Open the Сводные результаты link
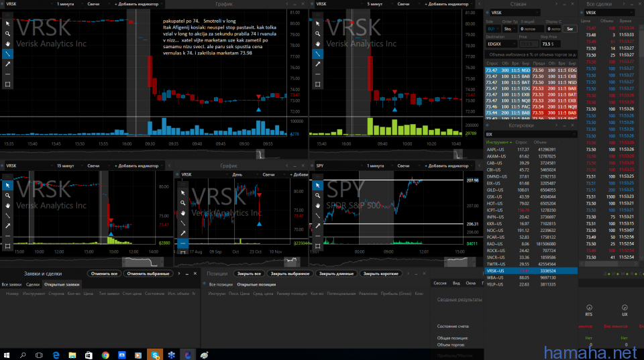This screenshot has height=360, width=644. point(459,300)
